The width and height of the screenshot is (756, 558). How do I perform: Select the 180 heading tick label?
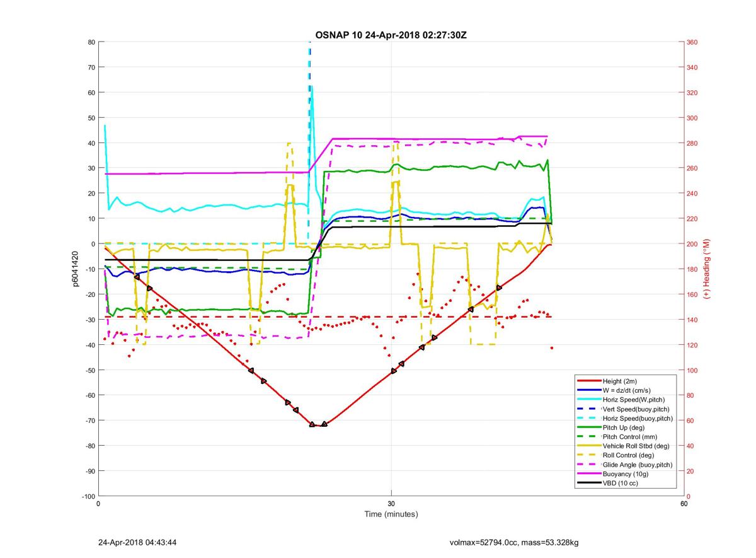tap(692, 269)
